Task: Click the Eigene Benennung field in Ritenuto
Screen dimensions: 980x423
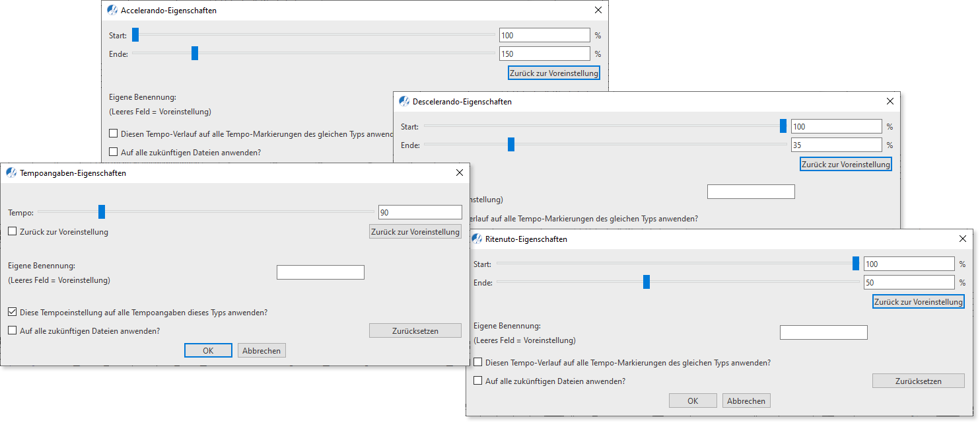Action: [x=823, y=332]
